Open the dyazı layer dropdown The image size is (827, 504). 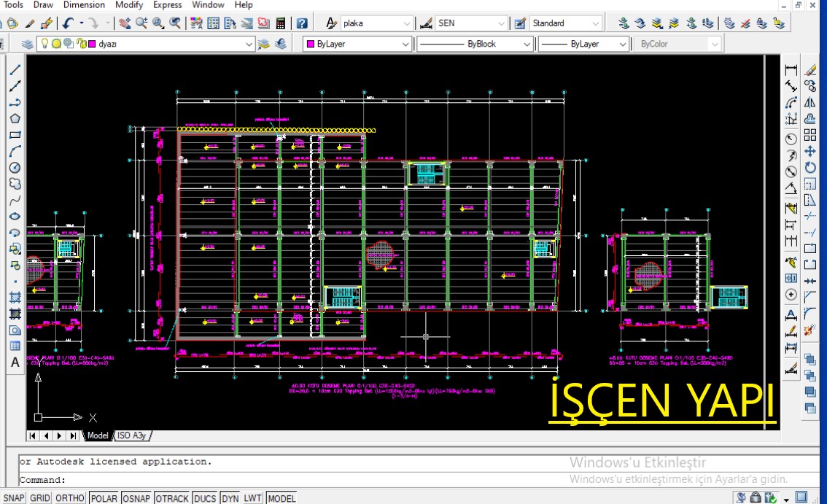click(249, 44)
